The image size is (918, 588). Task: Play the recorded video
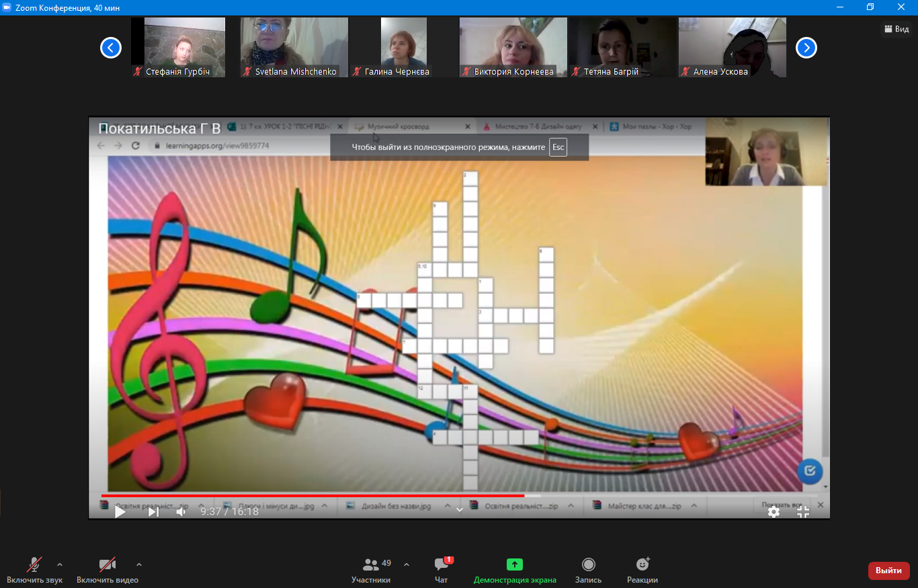point(120,511)
